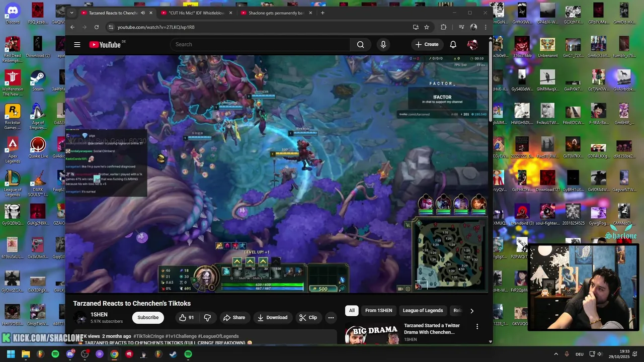Select Rockstar Games desktop icon

(x=13, y=117)
